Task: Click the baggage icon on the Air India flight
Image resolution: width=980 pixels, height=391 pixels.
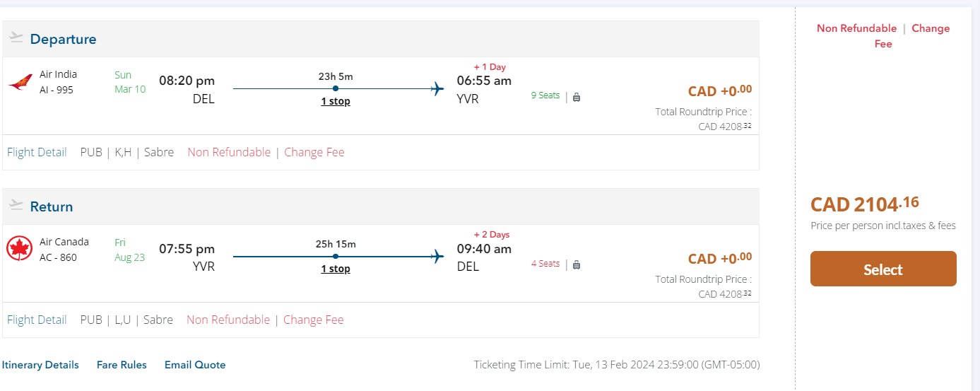Action: click(577, 97)
